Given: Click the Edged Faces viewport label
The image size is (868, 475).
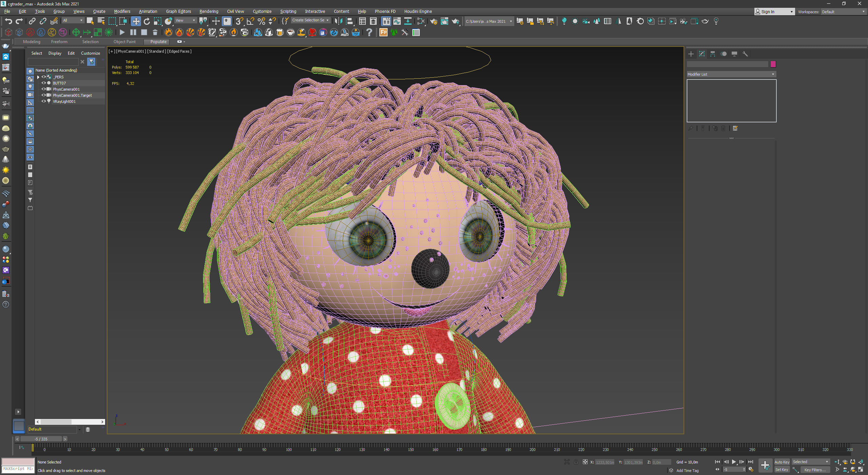Looking at the screenshot, I should pyautogui.click(x=179, y=51).
